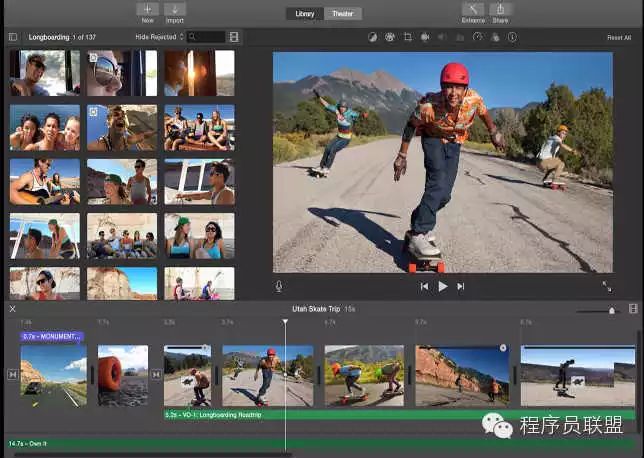Open the Enhance magic wand tool
644x458 pixels.
click(x=473, y=9)
